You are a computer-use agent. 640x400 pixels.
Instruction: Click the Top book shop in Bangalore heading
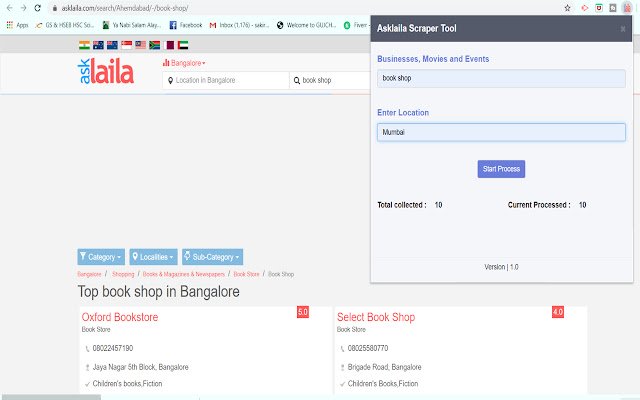(158, 292)
